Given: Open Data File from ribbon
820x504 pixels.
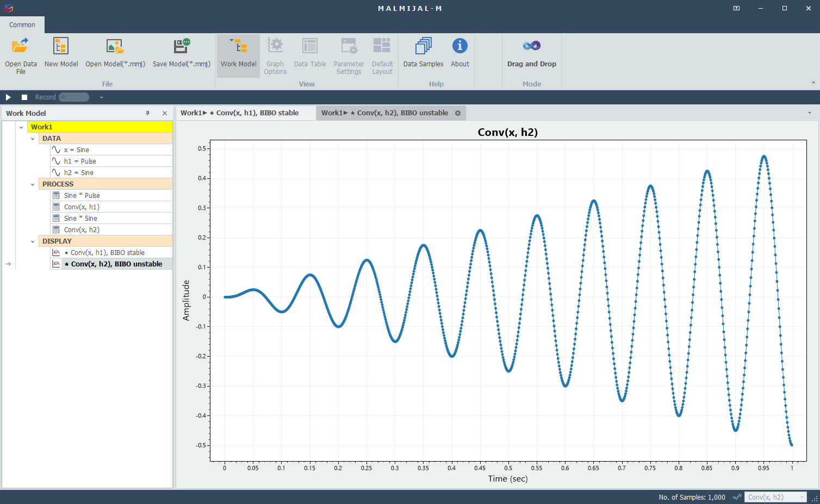Looking at the screenshot, I should (21, 56).
